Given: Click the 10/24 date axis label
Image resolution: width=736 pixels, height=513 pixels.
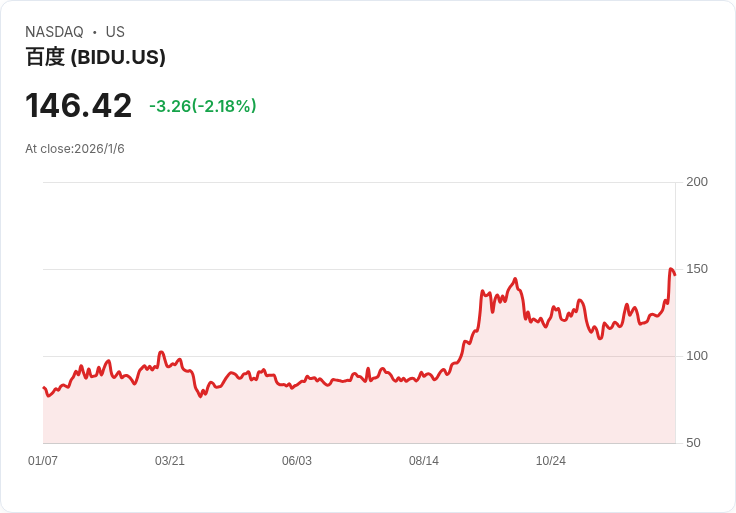Looking at the screenshot, I should (x=551, y=460).
